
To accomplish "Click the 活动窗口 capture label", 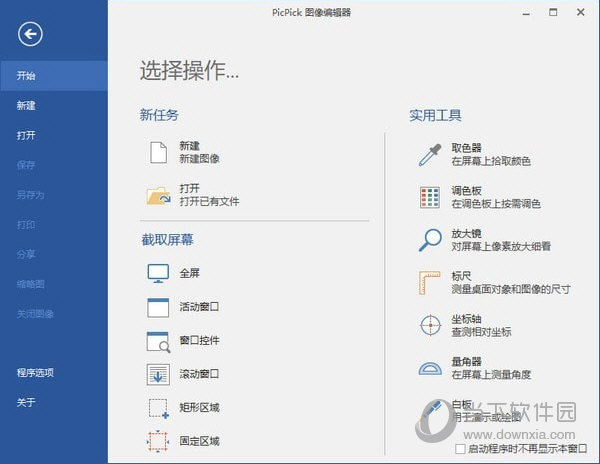I will [x=199, y=307].
